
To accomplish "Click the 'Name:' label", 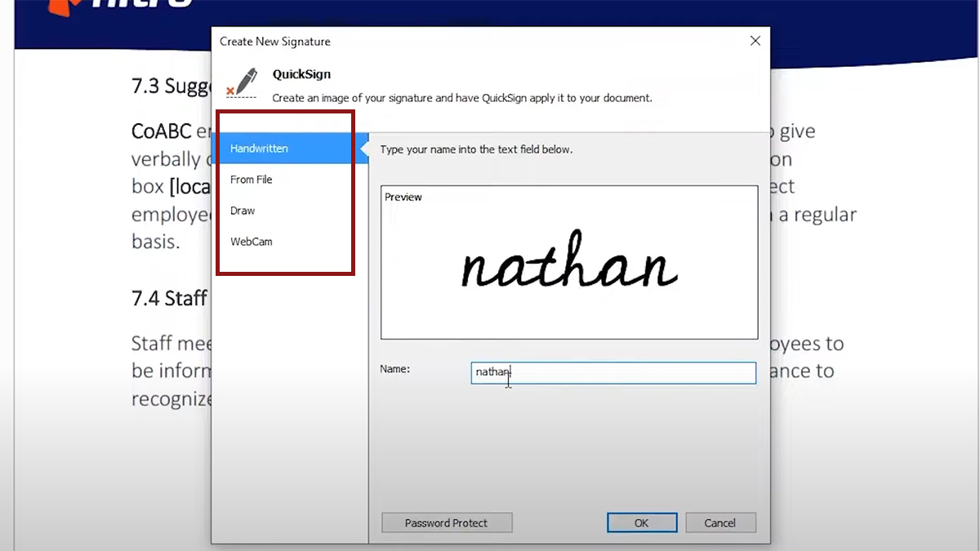I will point(395,369).
